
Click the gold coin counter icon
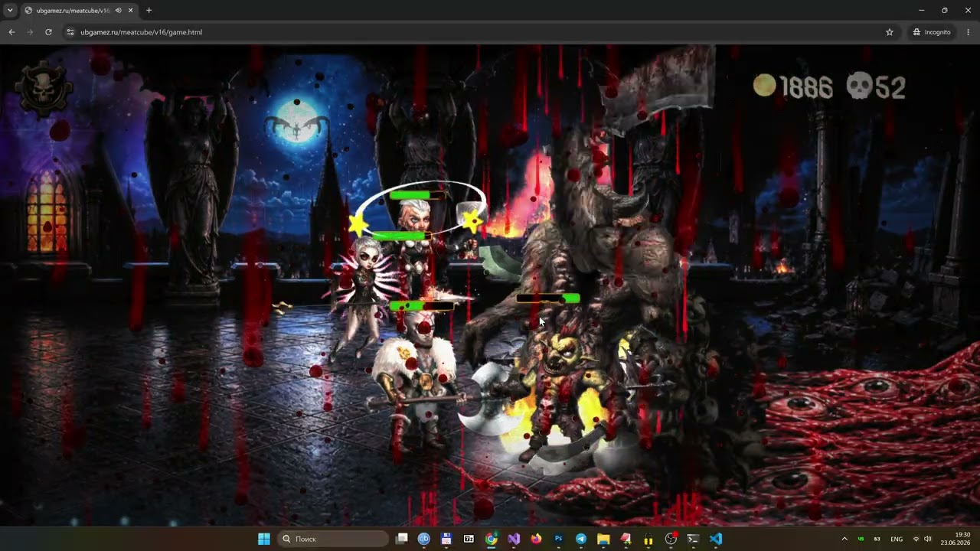point(764,86)
